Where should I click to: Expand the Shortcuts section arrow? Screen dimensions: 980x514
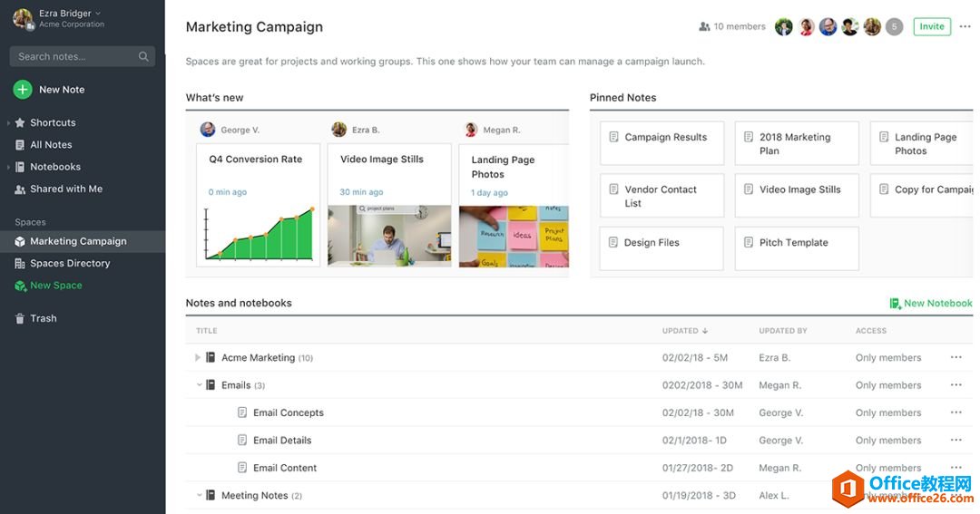[8, 123]
